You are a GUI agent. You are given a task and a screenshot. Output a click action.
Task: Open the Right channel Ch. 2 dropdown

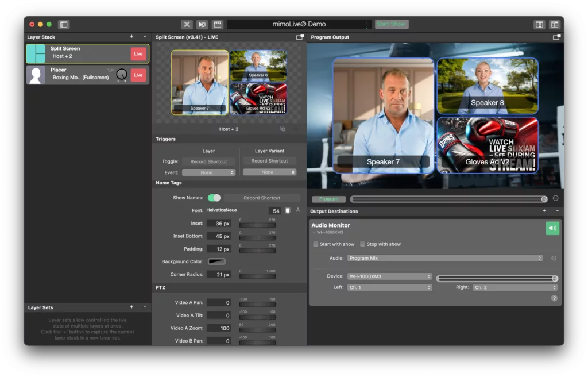tap(515, 287)
